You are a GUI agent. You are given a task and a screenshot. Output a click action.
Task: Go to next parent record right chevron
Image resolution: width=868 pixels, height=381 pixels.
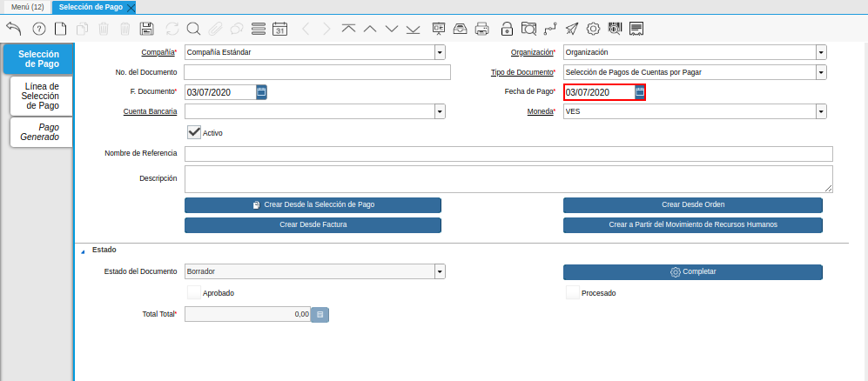pyautogui.click(x=326, y=28)
